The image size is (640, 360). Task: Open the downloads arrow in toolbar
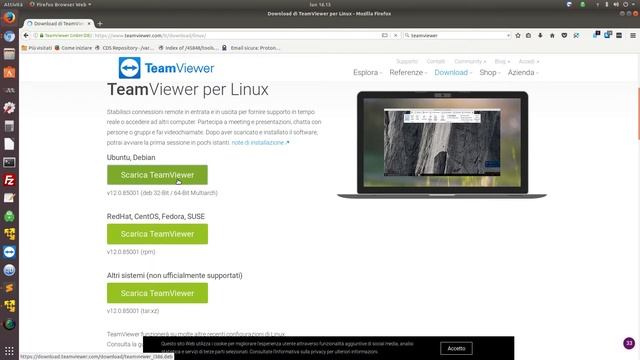click(540, 36)
